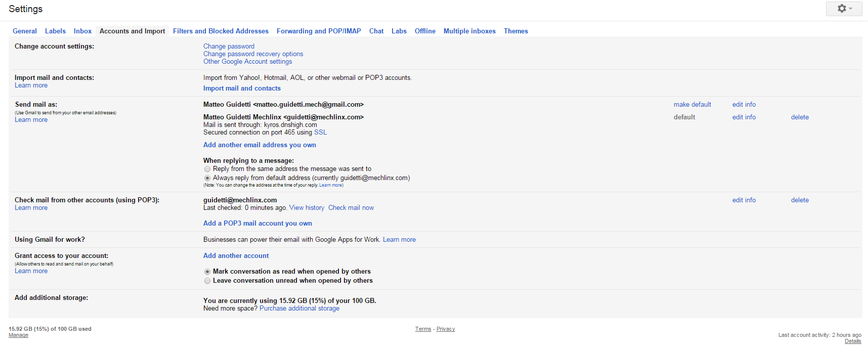
Task: Select reply from the same address option
Action: 207,169
